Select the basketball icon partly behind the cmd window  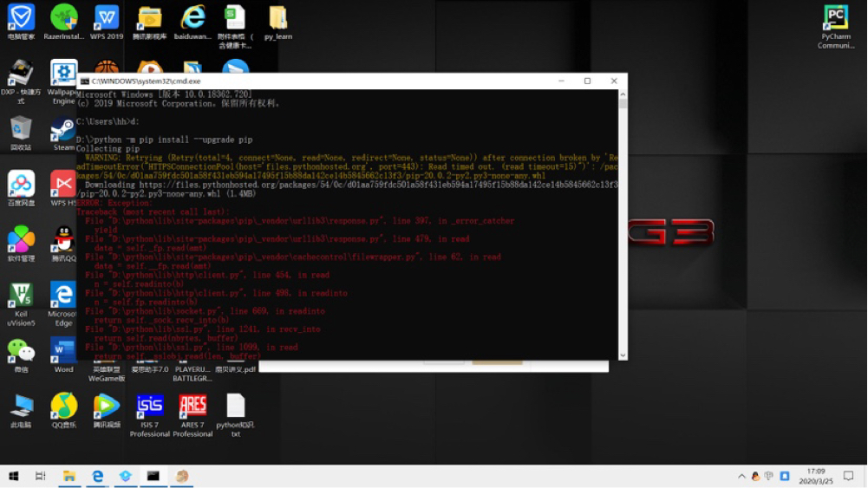click(107, 67)
